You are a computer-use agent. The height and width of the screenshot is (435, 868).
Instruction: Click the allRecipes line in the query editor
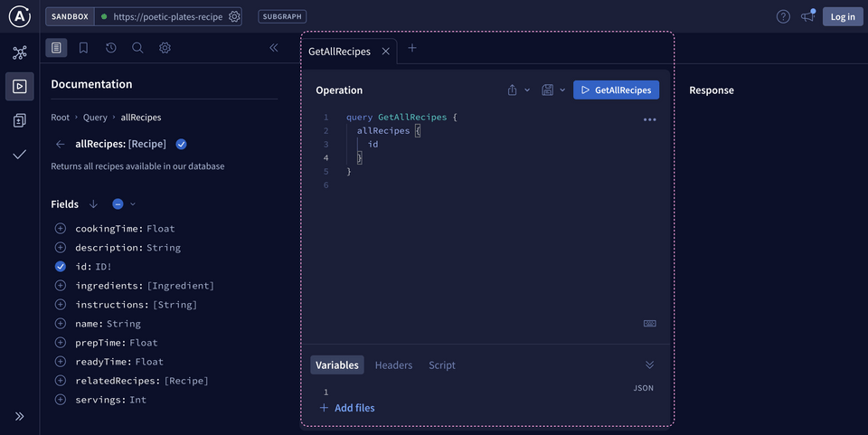click(x=389, y=130)
